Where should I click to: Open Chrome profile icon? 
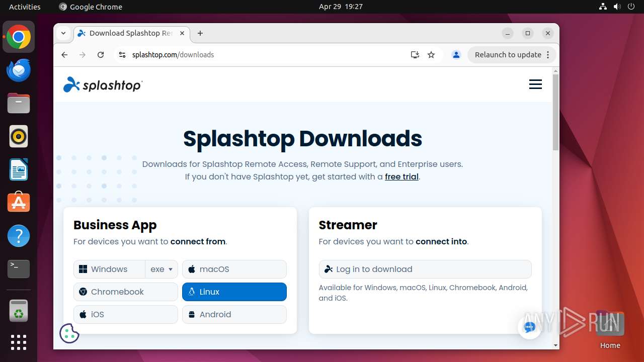456,55
